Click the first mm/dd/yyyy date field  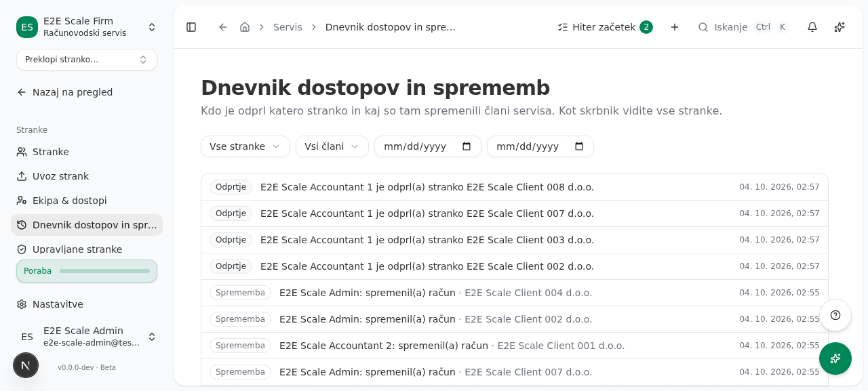point(428,146)
